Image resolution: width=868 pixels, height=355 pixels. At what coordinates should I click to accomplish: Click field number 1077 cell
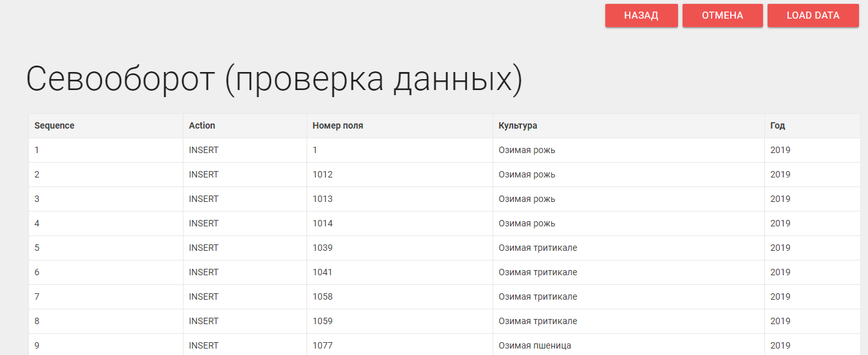click(323, 345)
